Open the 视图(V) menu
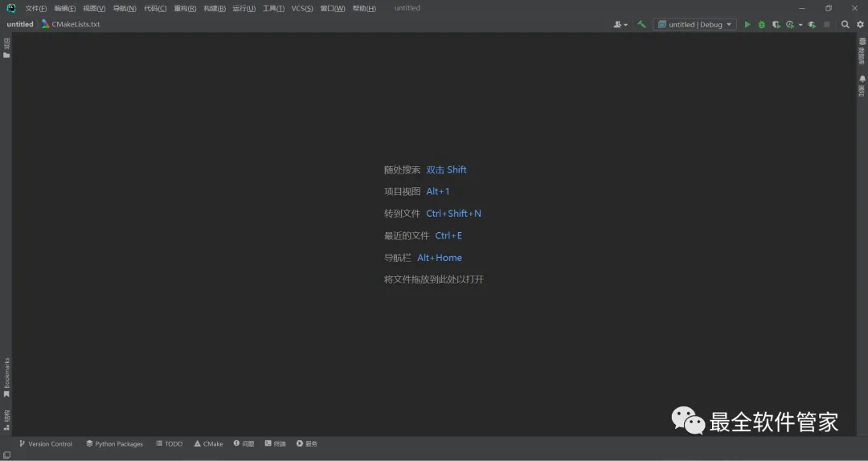The width and height of the screenshot is (868, 461). (94, 8)
